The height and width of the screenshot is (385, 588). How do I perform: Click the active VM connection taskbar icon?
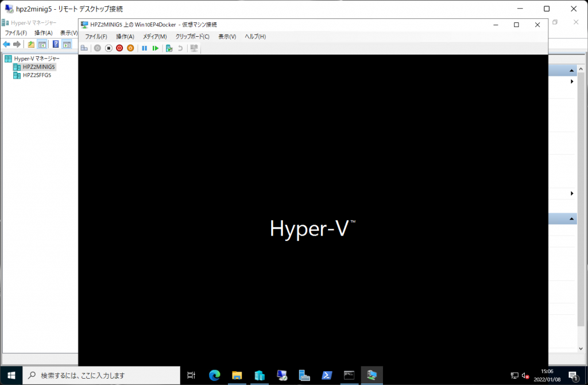coord(372,375)
